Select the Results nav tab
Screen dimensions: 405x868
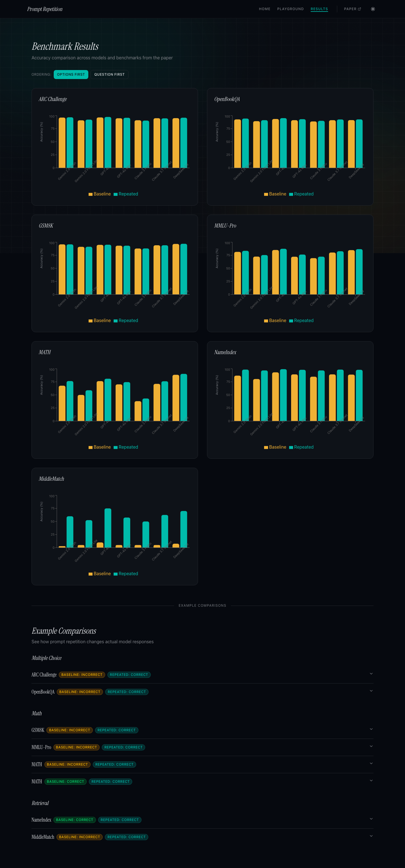pos(319,9)
